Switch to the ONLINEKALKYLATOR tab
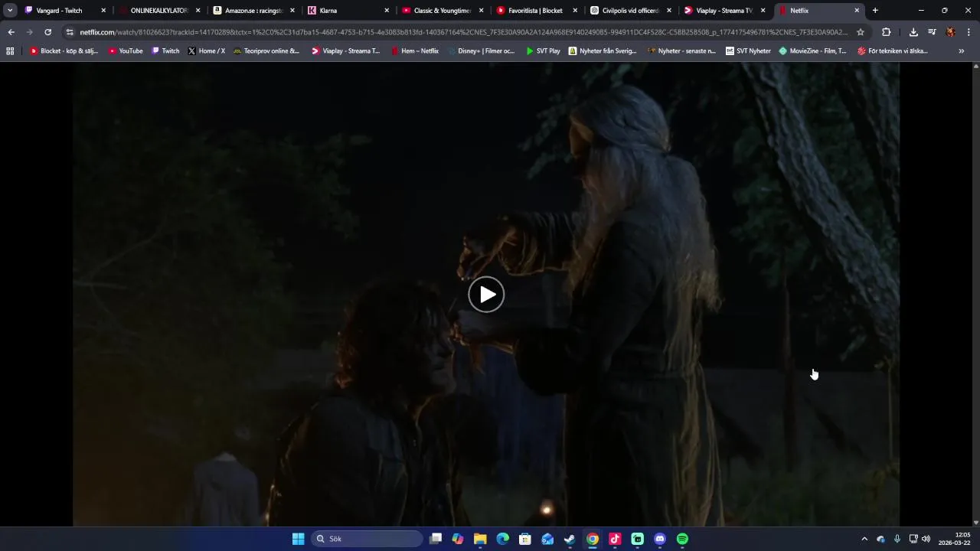The image size is (980, 551). pyautogui.click(x=159, y=11)
